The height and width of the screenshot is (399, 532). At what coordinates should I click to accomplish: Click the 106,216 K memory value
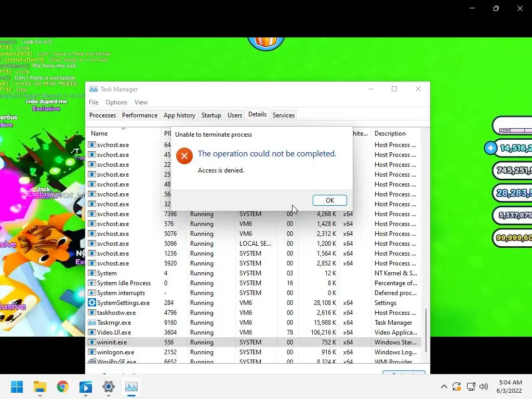coord(323,332)
